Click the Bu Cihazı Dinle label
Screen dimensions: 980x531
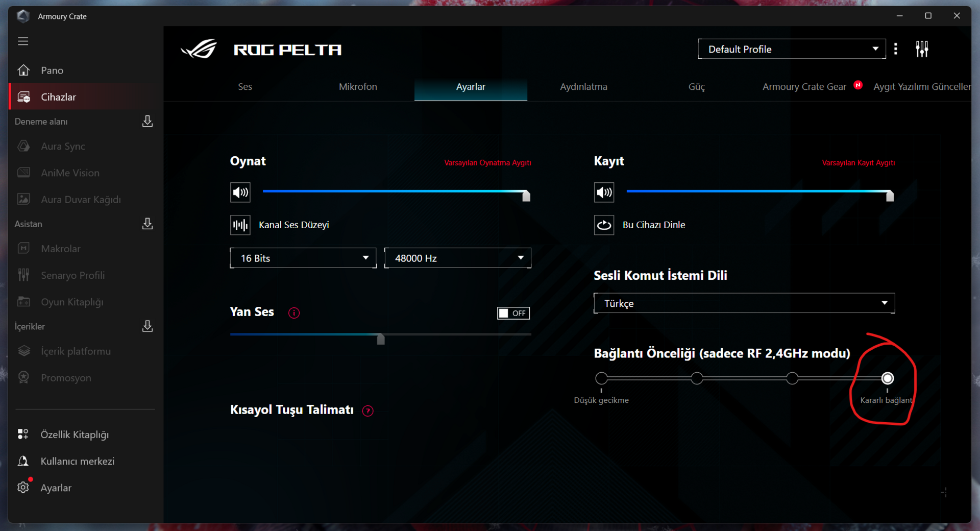654,225
